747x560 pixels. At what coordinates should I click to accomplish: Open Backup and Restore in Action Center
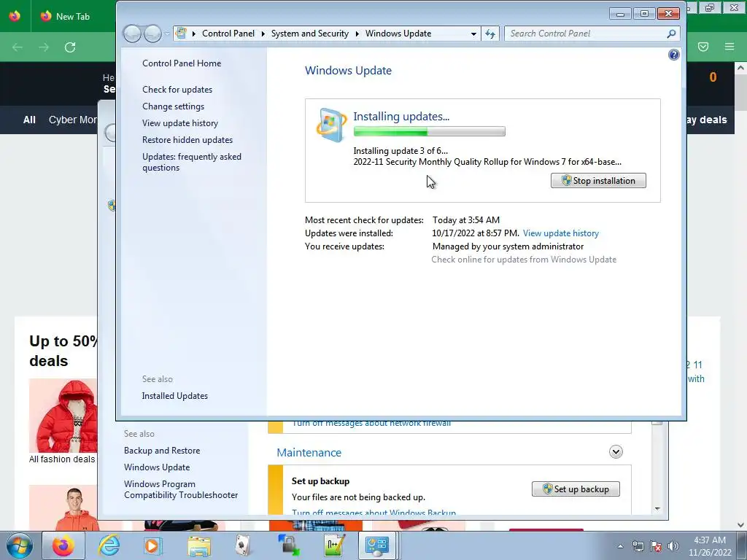point(162,451)
